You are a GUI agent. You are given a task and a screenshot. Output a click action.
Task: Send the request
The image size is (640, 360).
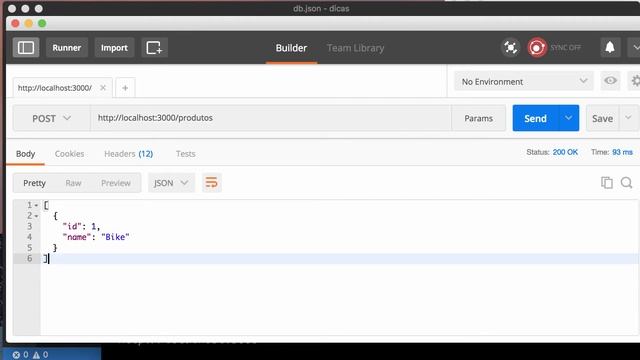[535, 118]
